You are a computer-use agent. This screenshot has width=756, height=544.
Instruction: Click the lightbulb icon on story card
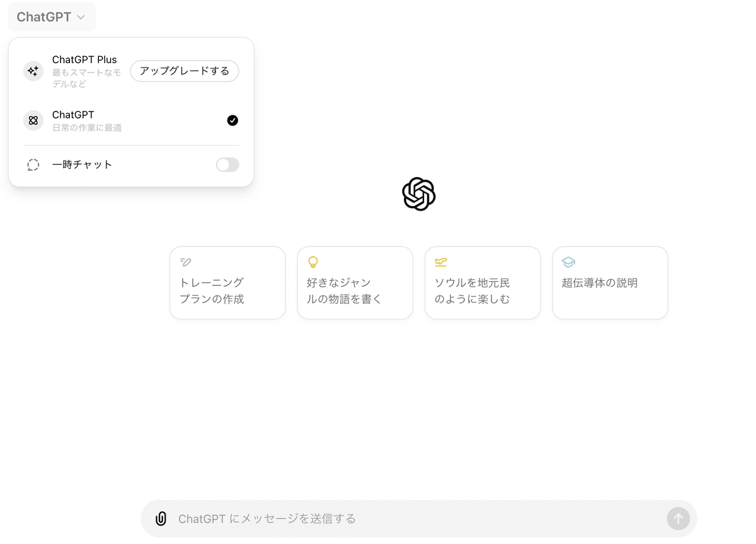click(x=313, y=262)
